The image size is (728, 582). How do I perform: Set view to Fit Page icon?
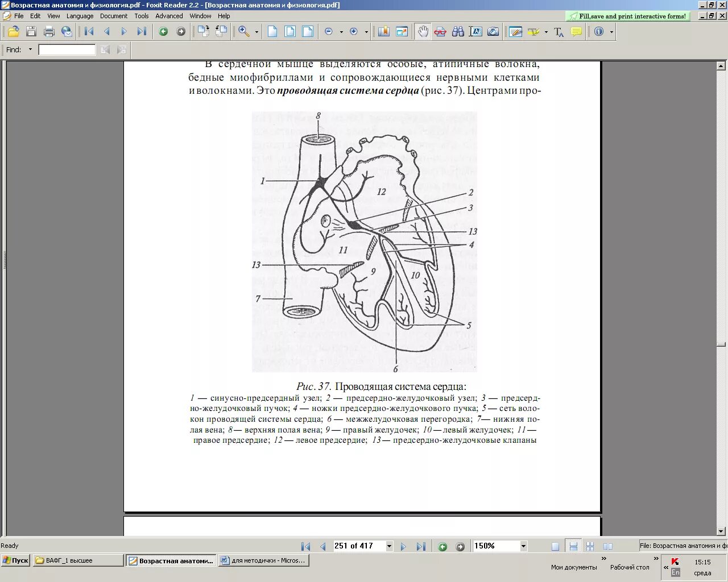pos(290,32)
